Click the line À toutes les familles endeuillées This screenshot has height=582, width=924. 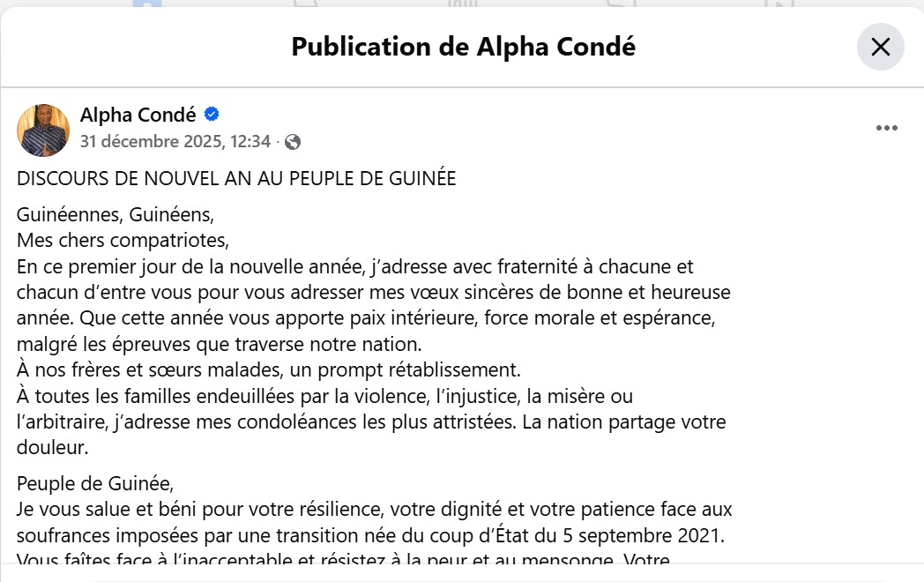[x=324, y=397]
